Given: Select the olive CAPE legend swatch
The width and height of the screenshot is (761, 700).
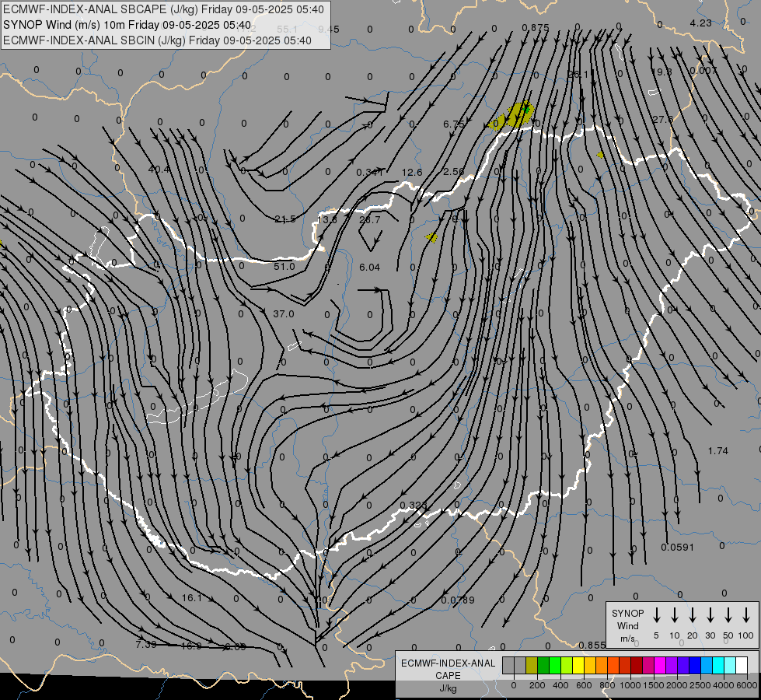Looking at the screenshot, I should (532, 666).
